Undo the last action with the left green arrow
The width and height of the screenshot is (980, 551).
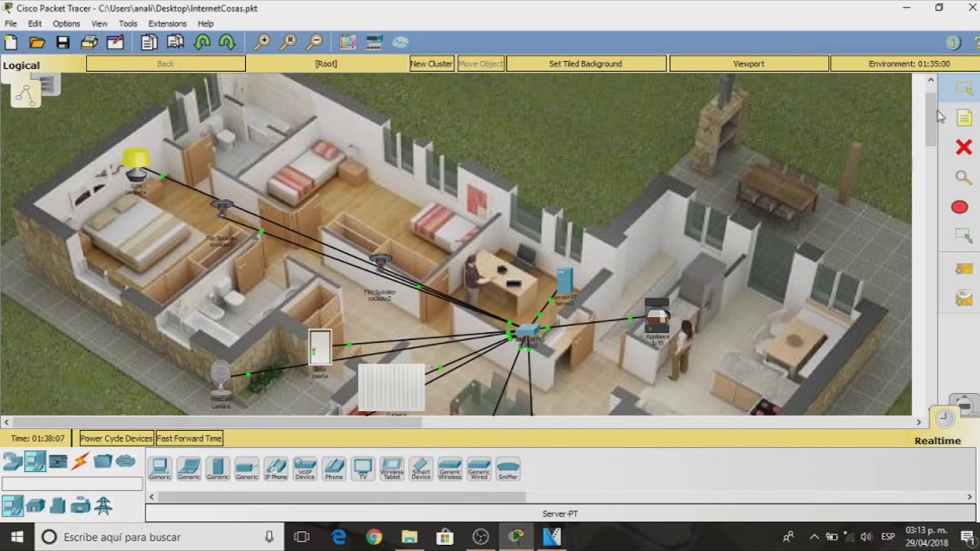[x=202, y=42]
